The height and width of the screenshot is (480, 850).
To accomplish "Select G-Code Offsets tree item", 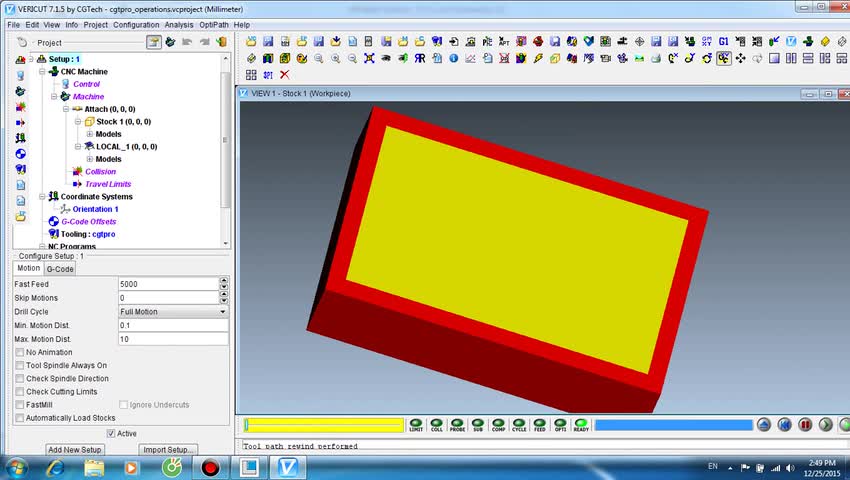I will 89,221.
